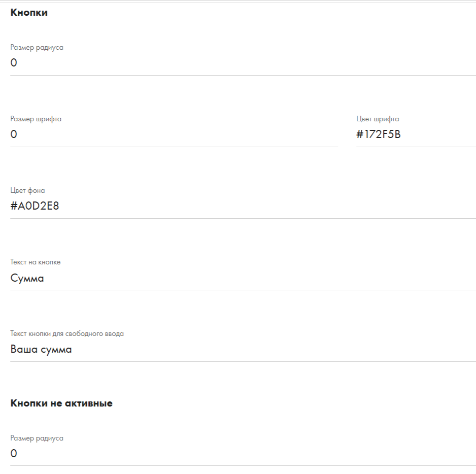Click the Текст кнопки для свободного ввода label
Viewport: 476px width, 474px height.
pos(67,333)
